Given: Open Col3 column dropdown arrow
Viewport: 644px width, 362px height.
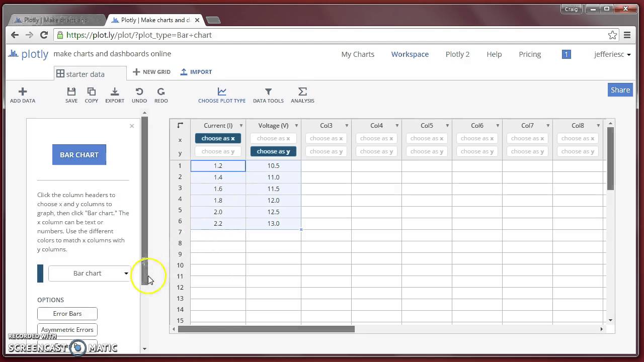Looking at the screenshot, I should pyautogui.click(x=347, y=126).
